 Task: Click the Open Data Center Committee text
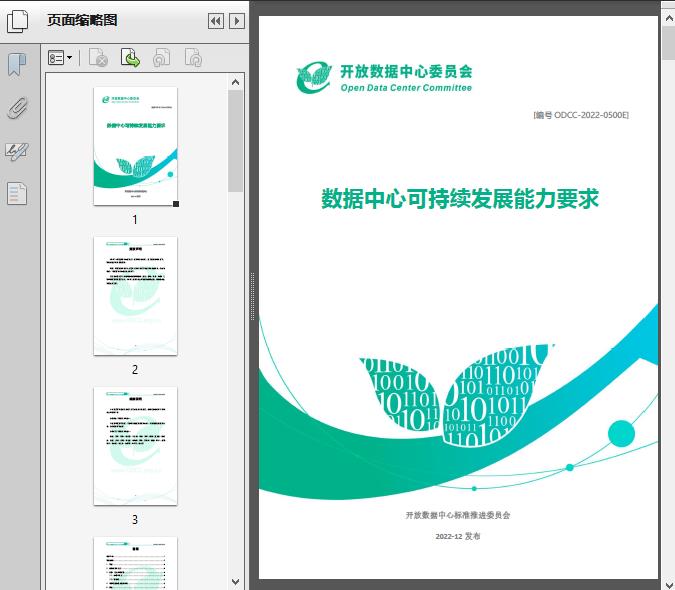coord(406,88)
